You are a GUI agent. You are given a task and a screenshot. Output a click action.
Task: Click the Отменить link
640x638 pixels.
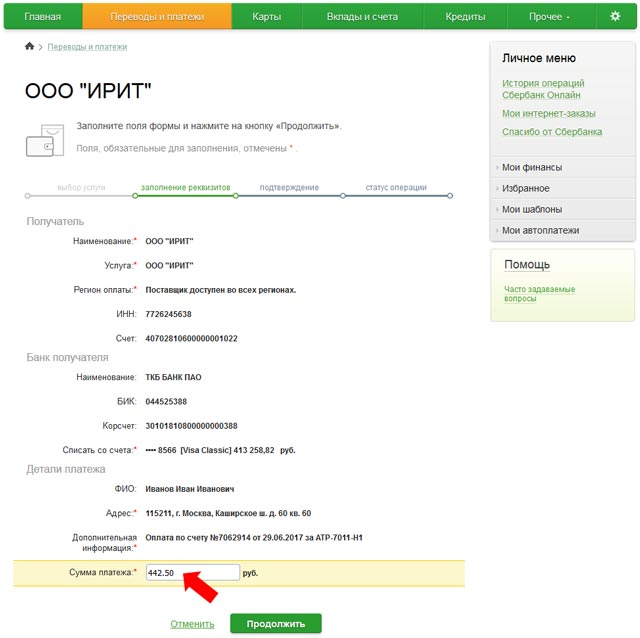[192, 624]
